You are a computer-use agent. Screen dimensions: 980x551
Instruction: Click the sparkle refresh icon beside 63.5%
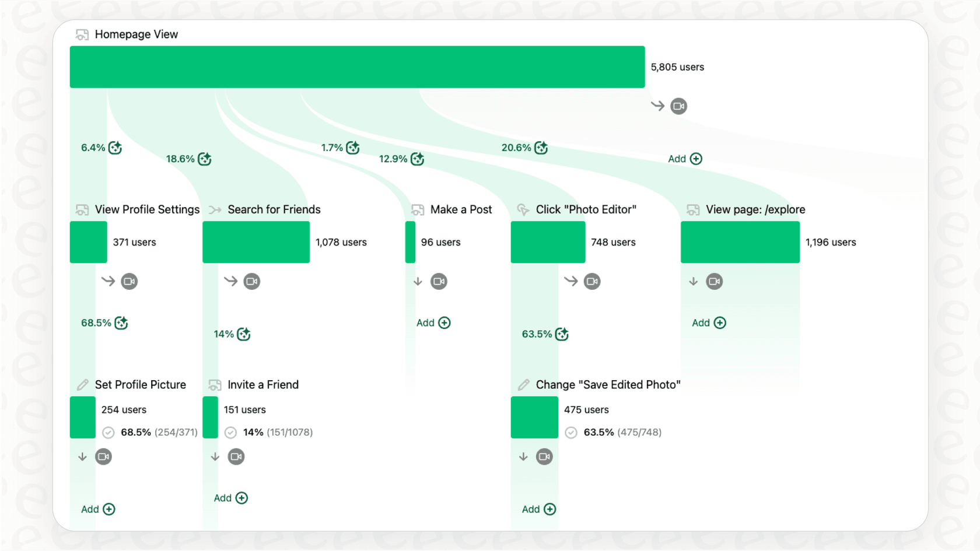click(562, 334)
